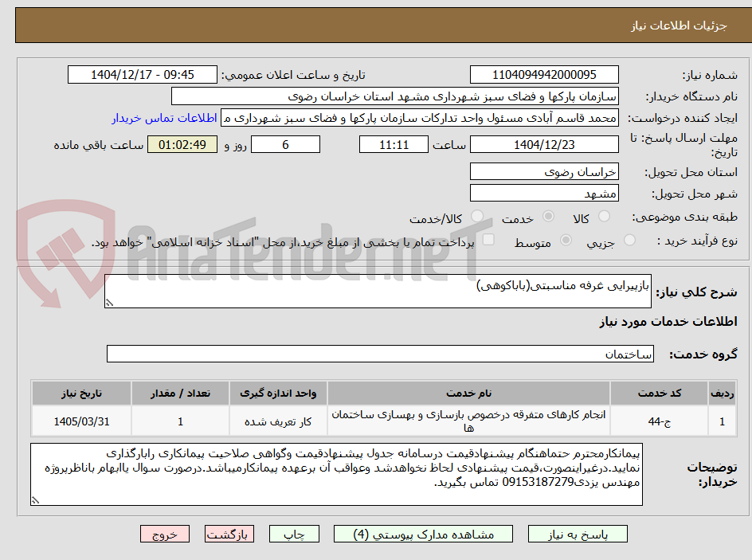This screenshot has width=752, height=560.
Task: Click the ردیف column header
Action: pyautogui.click(x=723, y=394)
